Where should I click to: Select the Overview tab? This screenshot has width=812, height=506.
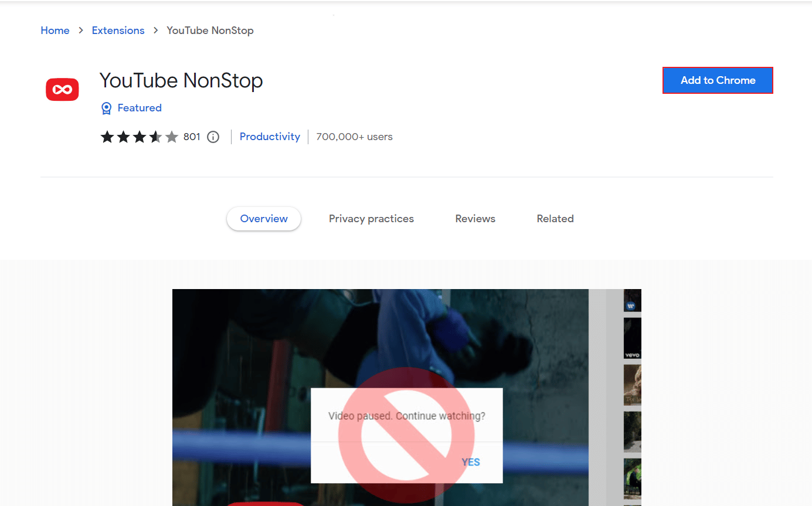pos(264,219)
